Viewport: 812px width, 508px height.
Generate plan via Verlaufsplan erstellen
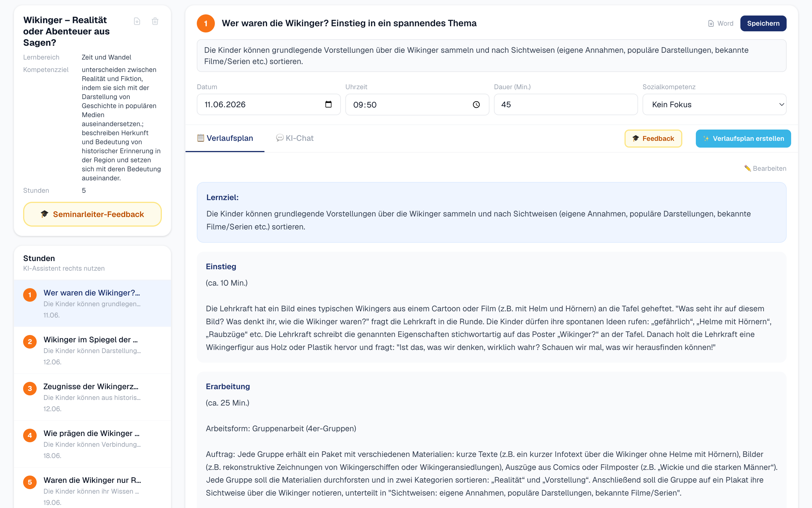pyautogui.click(x=743, y=138)
